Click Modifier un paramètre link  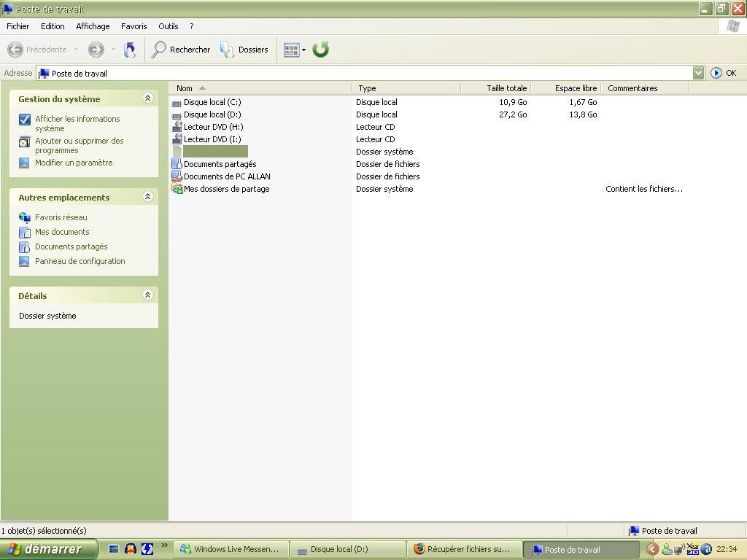coord(74,163)
